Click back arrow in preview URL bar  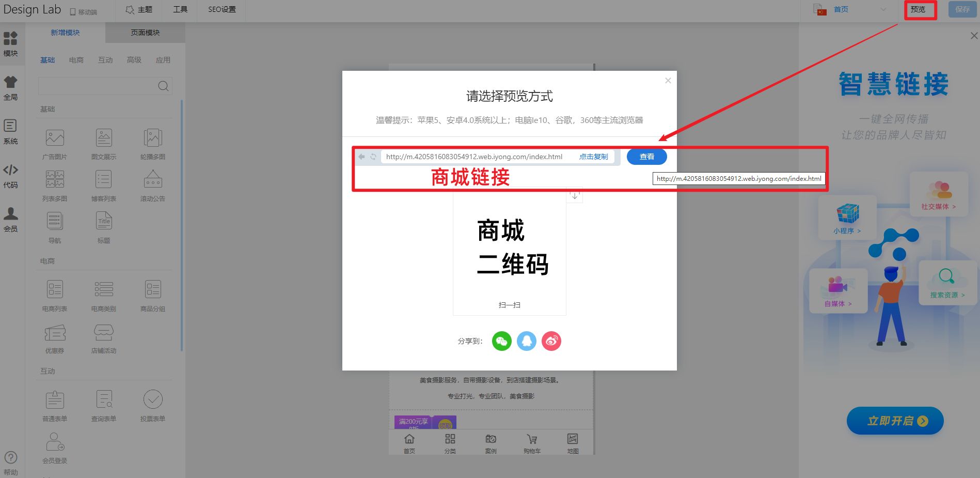[361, 157]
